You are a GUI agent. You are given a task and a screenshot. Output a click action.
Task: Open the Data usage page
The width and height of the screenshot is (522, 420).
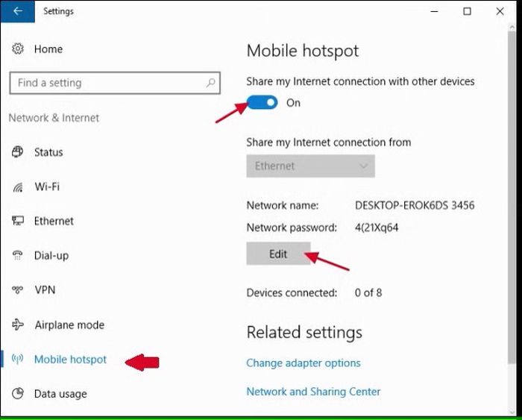(60, 394)
